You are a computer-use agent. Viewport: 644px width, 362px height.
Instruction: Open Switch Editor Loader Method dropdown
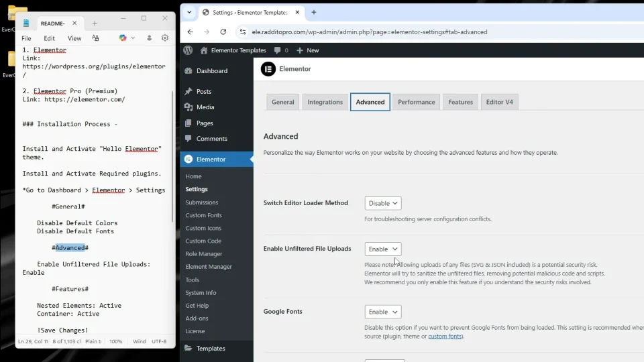tap(383, 203)
